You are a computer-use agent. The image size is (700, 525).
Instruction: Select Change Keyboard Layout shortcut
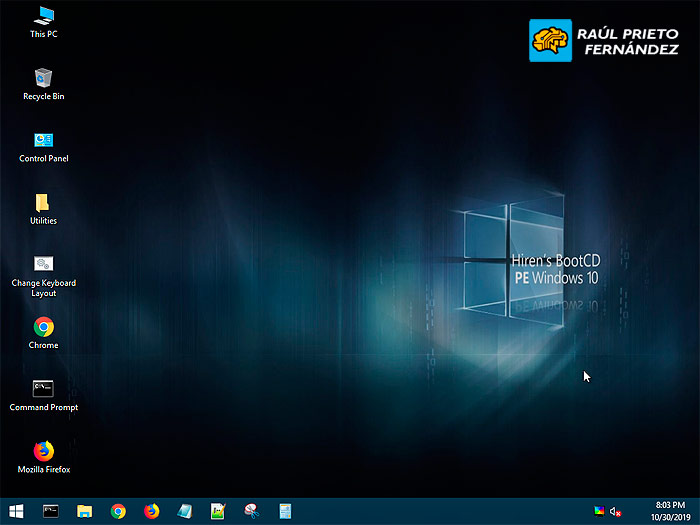pos(44,264)
